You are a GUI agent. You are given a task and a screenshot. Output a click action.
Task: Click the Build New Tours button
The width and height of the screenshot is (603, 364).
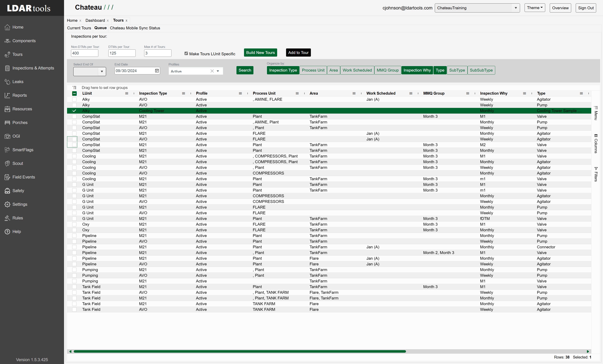coord(260,53)
